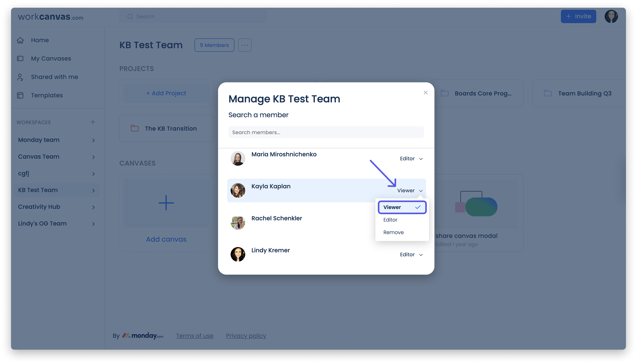Click the Team Building Q3 folder icon

click(x=548, y=93)
